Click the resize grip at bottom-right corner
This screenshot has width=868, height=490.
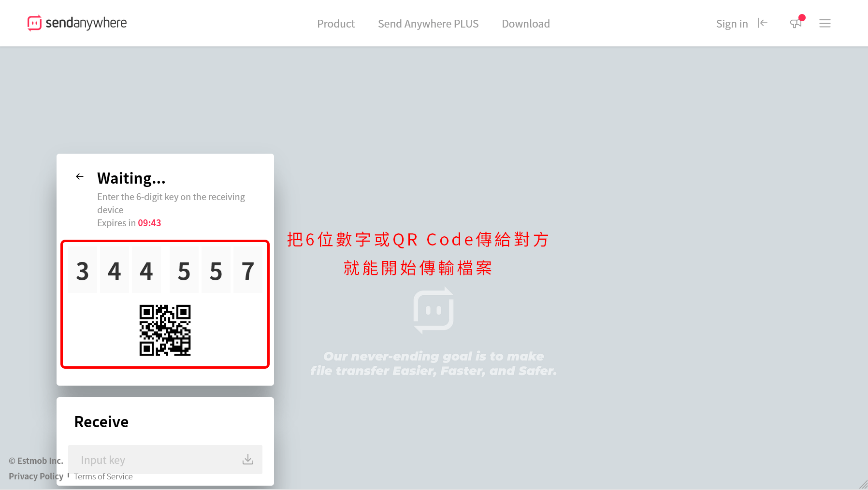pos(863,485)
